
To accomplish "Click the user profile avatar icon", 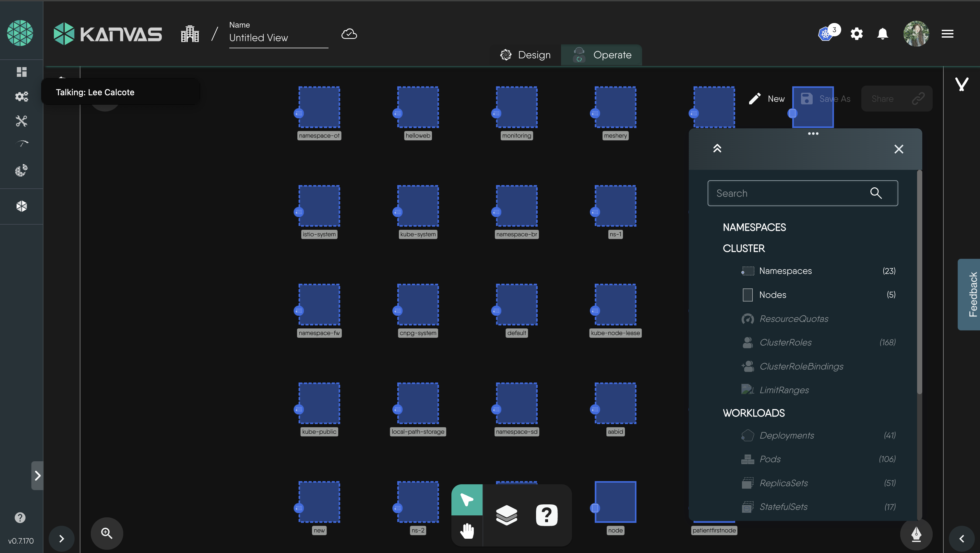I will coord(917,32).
